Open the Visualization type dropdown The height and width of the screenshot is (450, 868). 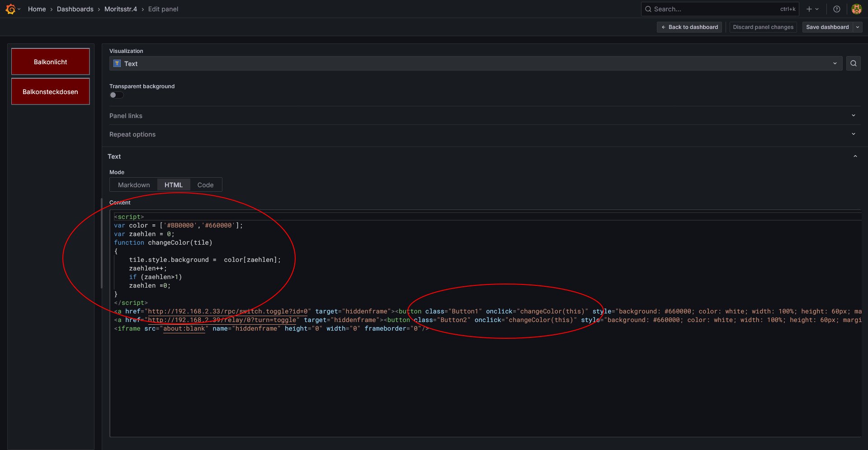click(x=476, y=64)
